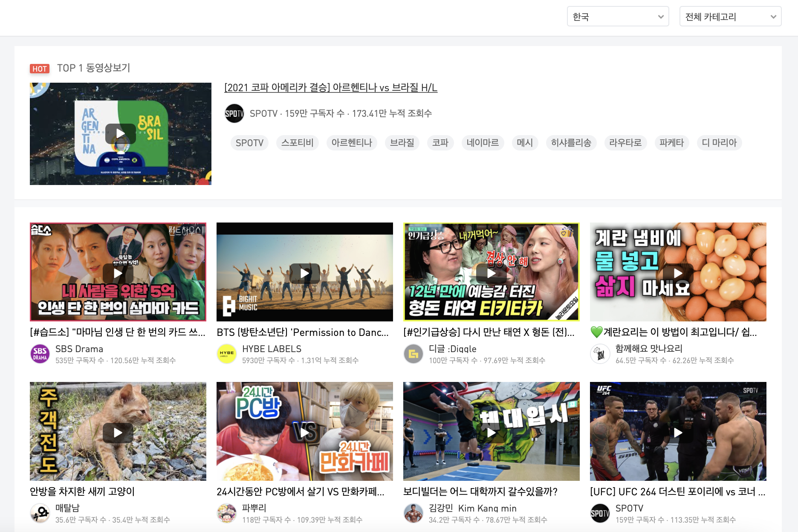Click the 김강민 Kim Kang min channel avatar

(x=413, y=513)
